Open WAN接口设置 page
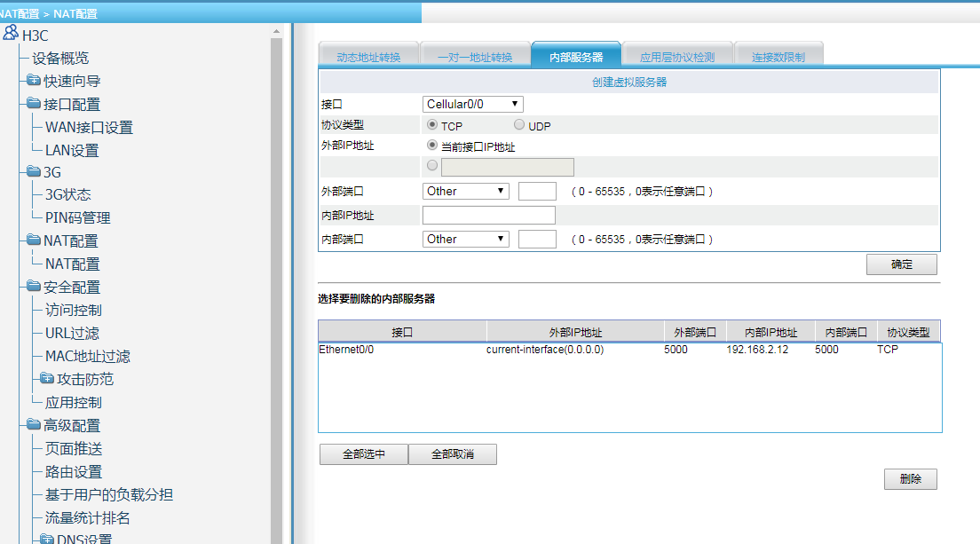980x544 pixels. click(x=89, y=128)
